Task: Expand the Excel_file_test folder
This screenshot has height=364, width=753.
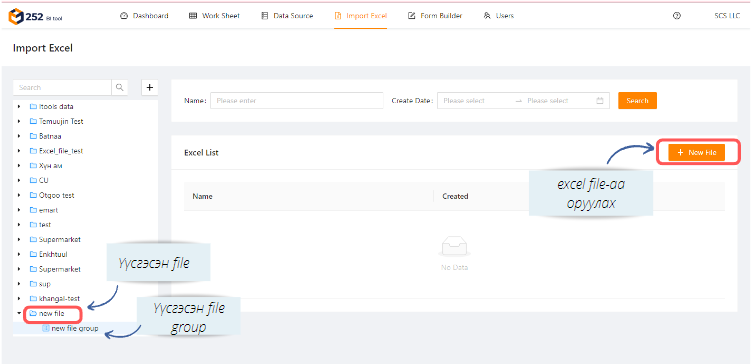Action: (x=19, y=151)
